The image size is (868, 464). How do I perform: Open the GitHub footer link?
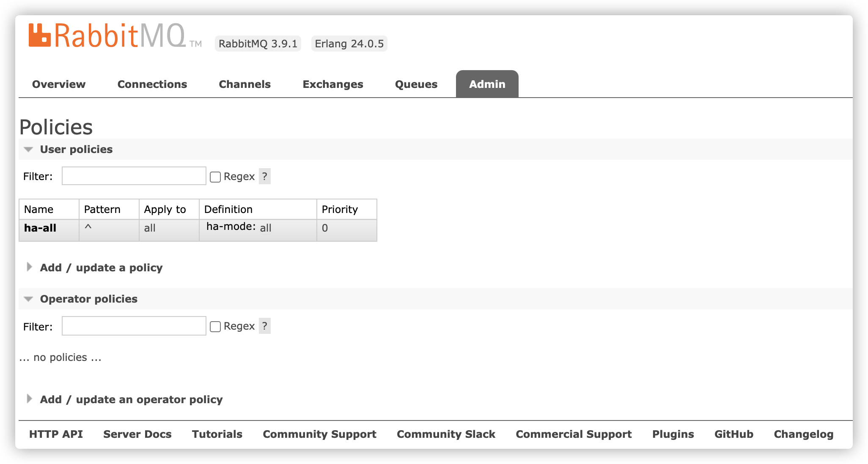tap(733, 434)
